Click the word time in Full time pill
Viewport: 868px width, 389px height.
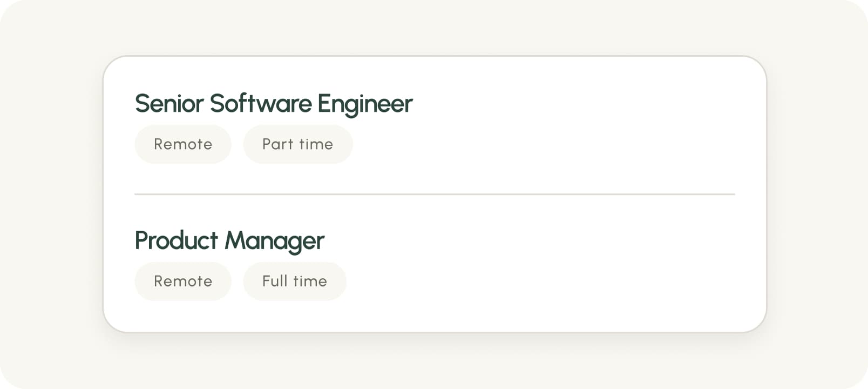tap(310, 281)
